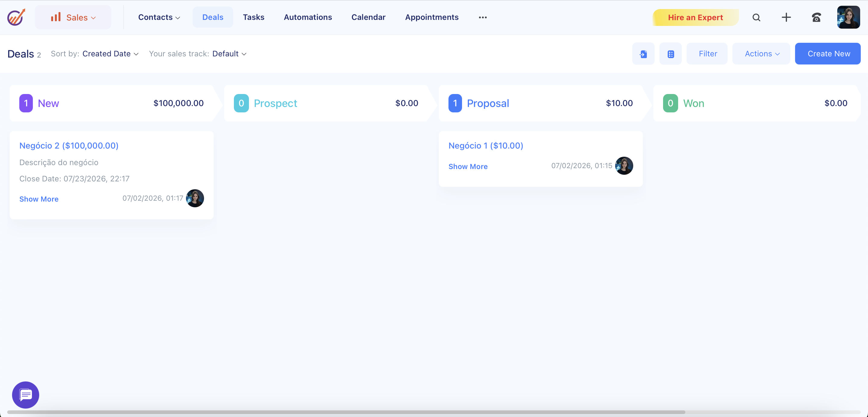Open the Sales module dropdown
The width and height of the screenshot is (868, 417).
pyautogui.click(x=73, y=17)
